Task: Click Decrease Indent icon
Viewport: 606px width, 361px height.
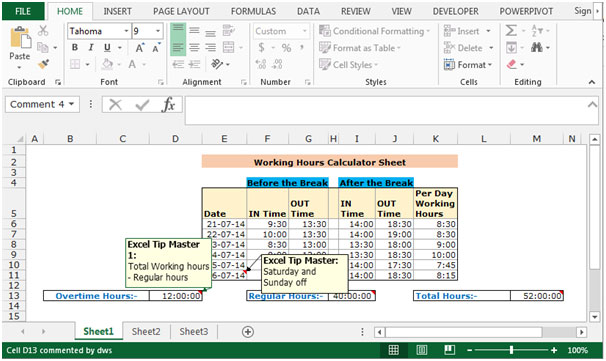Action: click(x=178, y=64)
